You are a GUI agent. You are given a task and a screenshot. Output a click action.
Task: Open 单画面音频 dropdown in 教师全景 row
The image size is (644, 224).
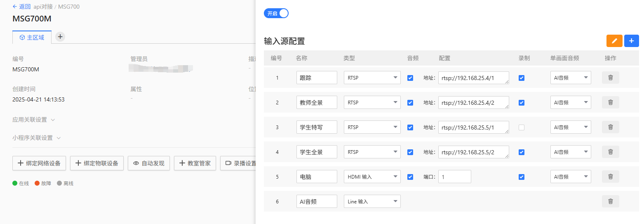point(570,102)
